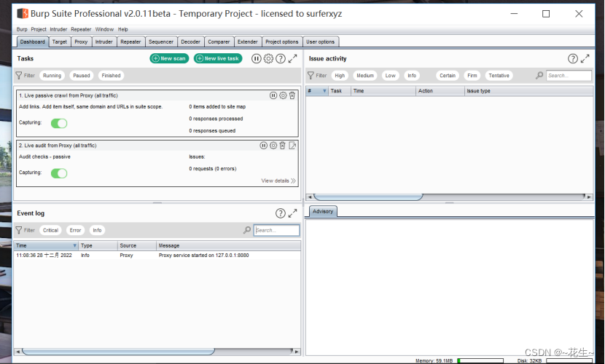Expand the Issue activity panel

click(x=585, y=58)
